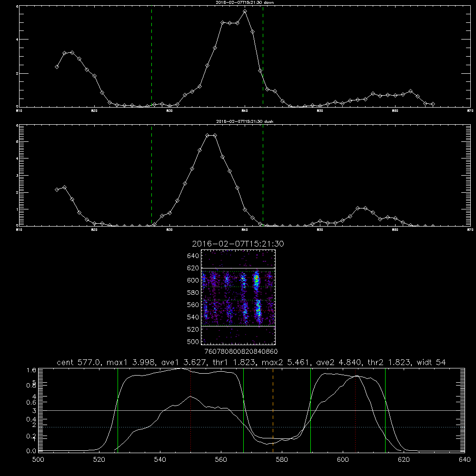The image size is (476, 476).
Task: Click the first solid green line near 526
Action: pyautogui.click(x=118, y=410)
